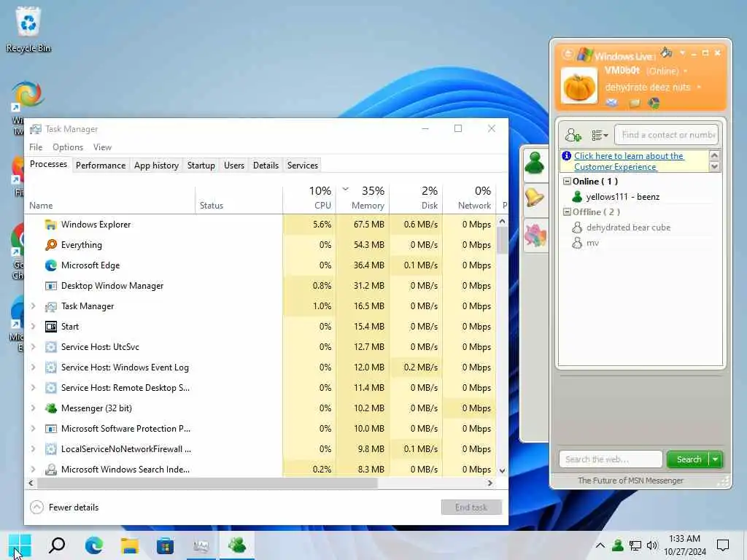Expand the Start process row
The image size is (747, 560).
(34, 327)
